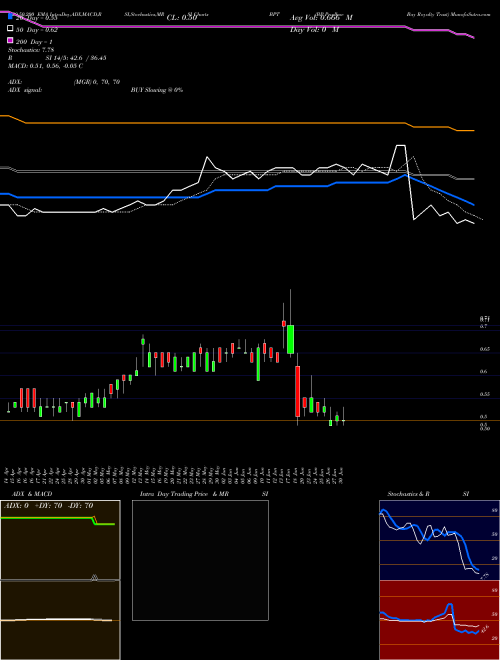500x660 pixels.
Task: Click the 'Stochastics & R SI' panel title
Action: tap(428, 494)
